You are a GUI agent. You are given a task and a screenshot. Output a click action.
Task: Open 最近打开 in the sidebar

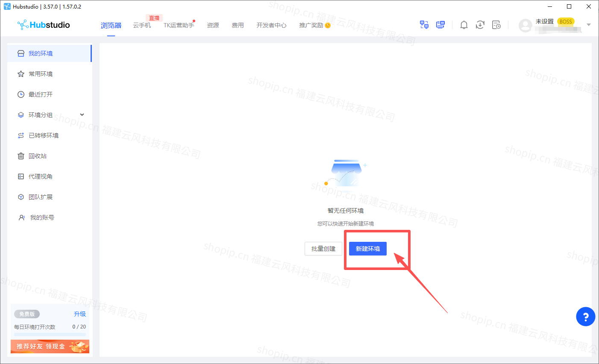coord(50,94)
